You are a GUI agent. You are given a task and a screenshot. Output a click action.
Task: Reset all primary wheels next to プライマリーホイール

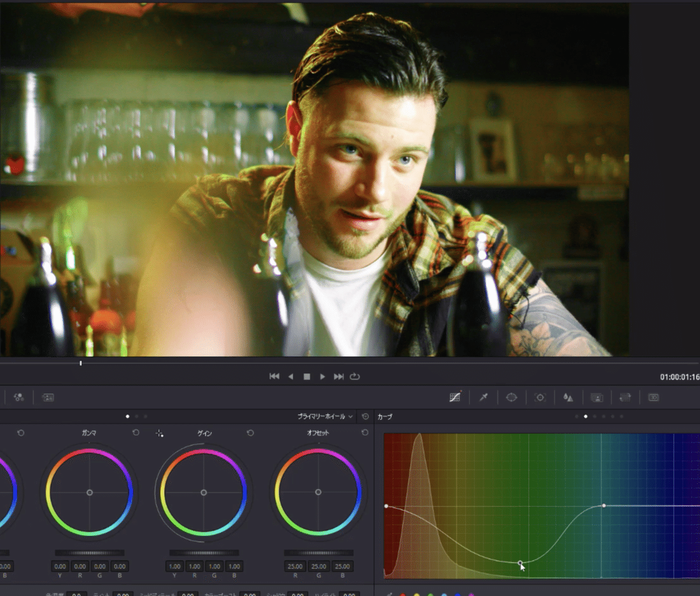coord(365,417)
